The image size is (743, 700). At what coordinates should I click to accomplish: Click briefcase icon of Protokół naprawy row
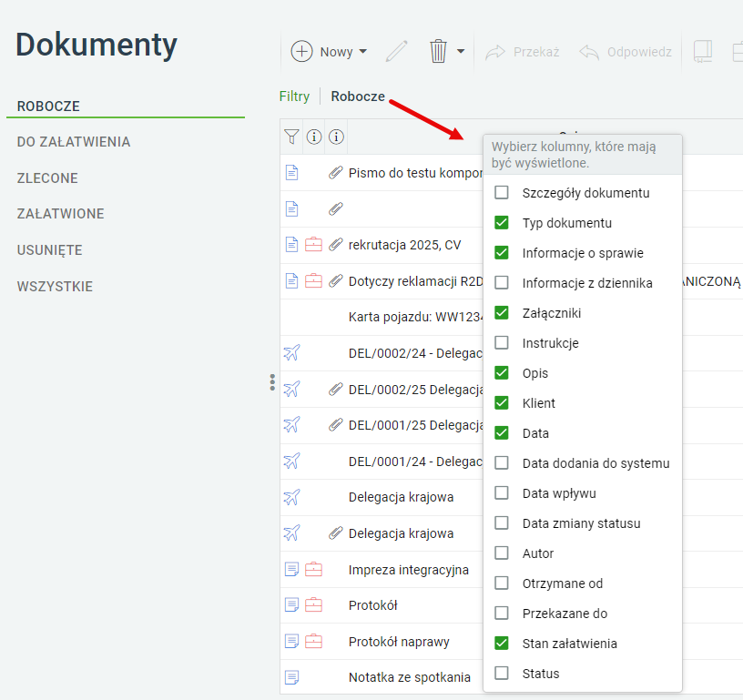coord(313,641)
